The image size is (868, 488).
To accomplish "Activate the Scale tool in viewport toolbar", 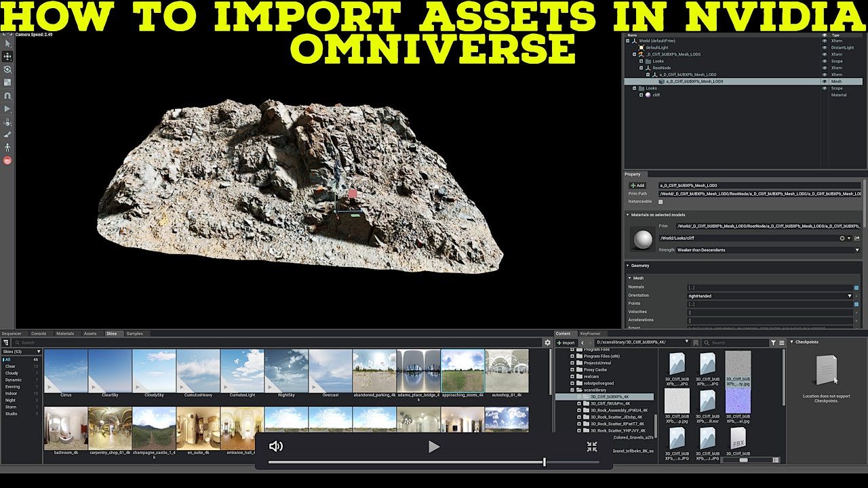I will click(x=7, y=82).
